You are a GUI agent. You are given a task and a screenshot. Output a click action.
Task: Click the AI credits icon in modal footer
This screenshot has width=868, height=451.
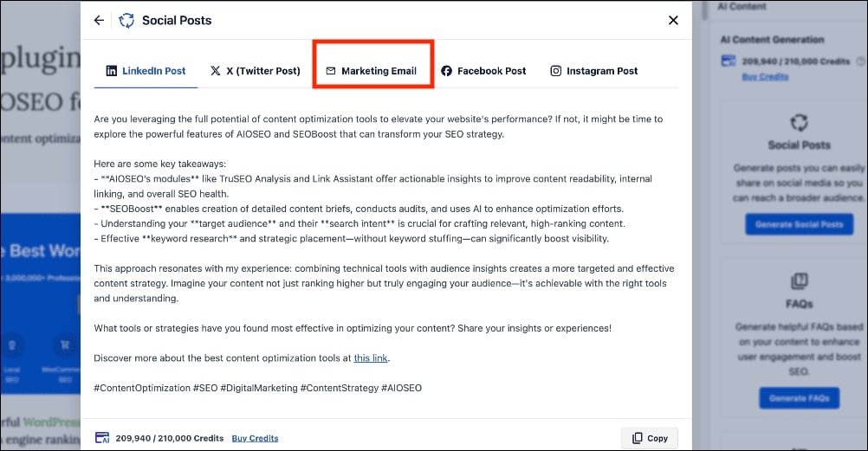(x=102, y=438)
